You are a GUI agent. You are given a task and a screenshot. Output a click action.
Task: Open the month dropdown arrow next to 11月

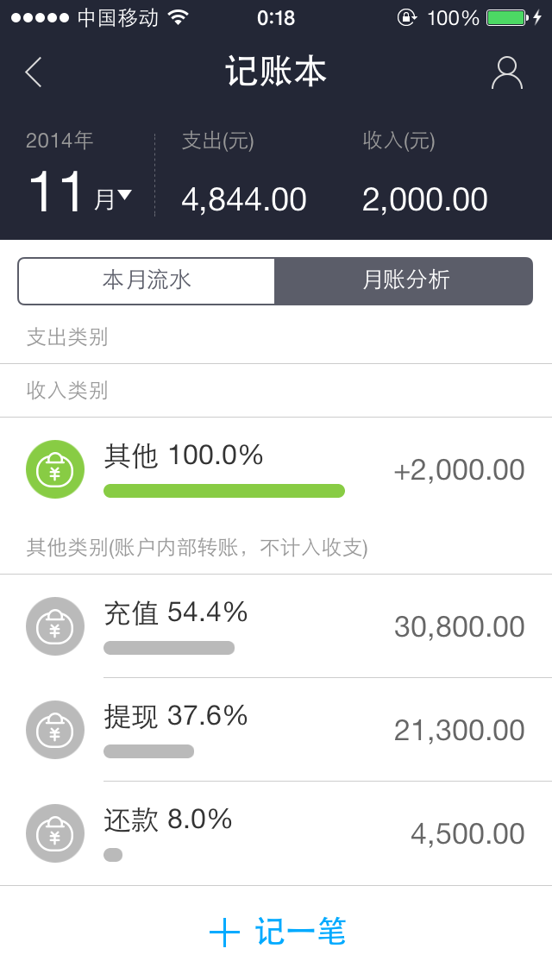(125, 195)
